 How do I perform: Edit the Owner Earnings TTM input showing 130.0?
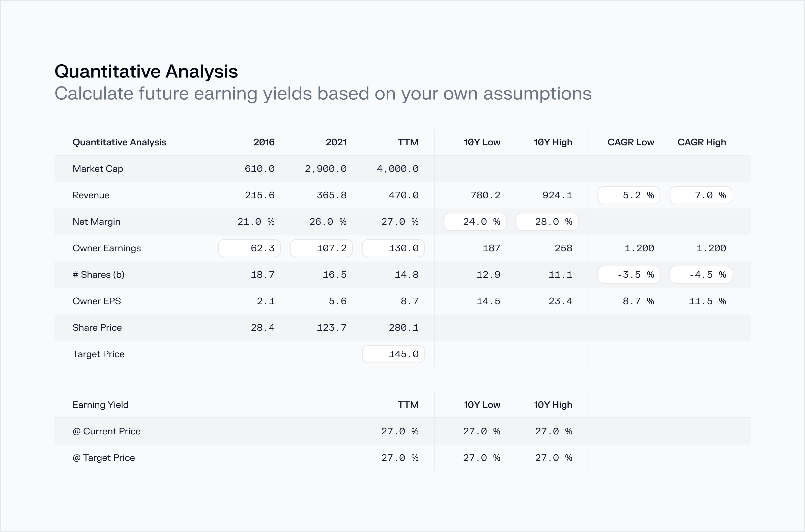coord(393,248)
